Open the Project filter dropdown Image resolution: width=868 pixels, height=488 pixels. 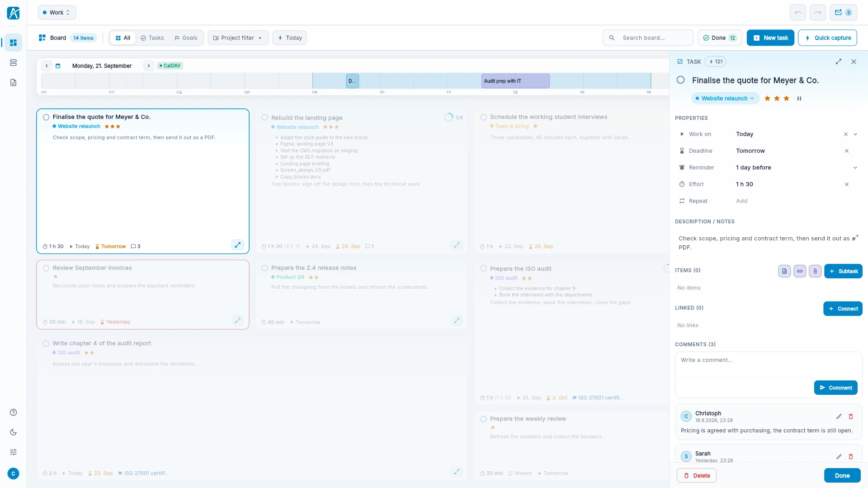(238, 38)
